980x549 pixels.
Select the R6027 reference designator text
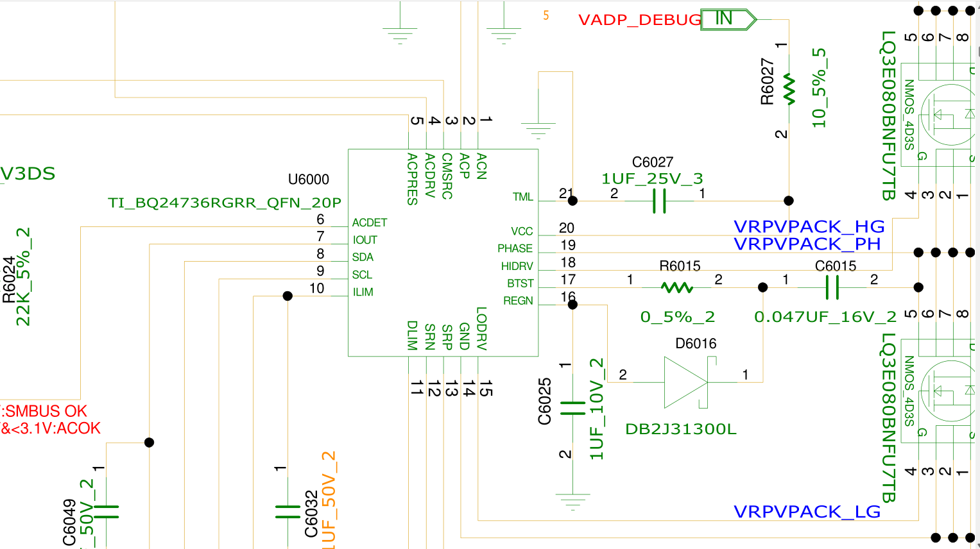[767, 81]
